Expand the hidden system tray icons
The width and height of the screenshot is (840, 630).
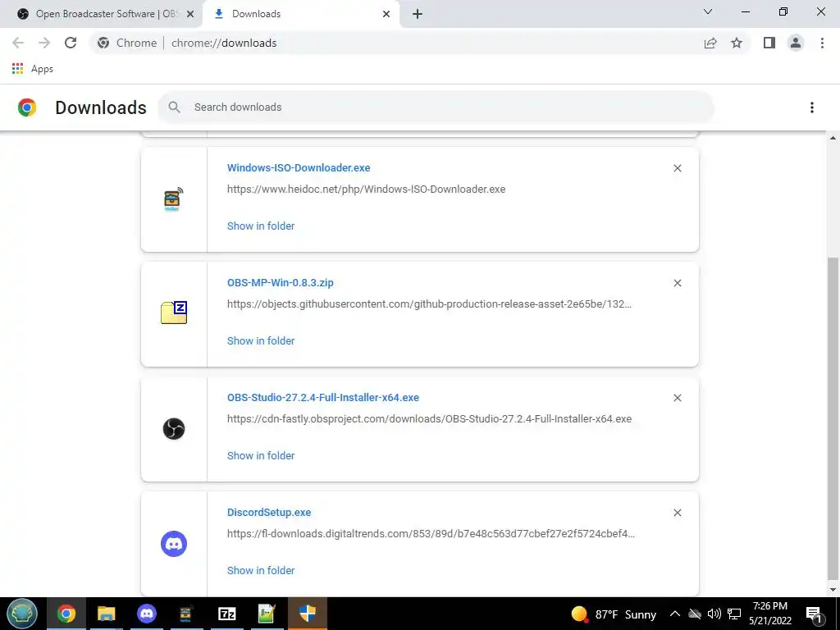[x=675, y=614]
